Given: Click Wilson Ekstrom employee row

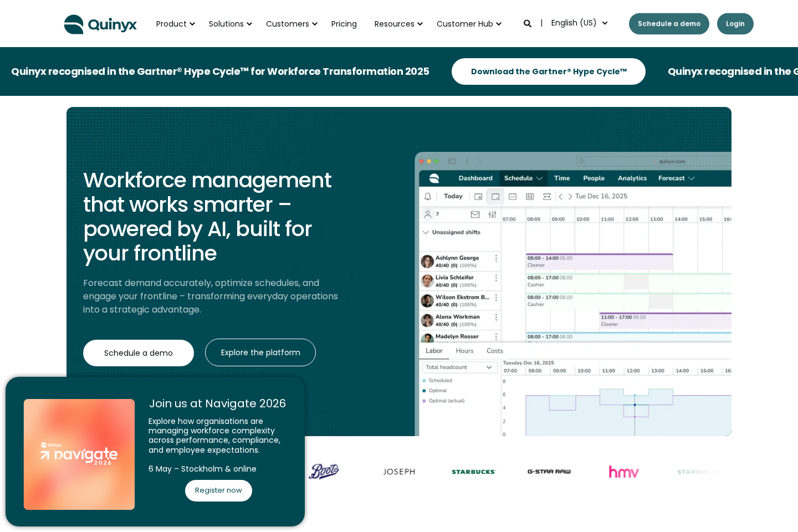Looking at the screenshot, I should [460, 301].
